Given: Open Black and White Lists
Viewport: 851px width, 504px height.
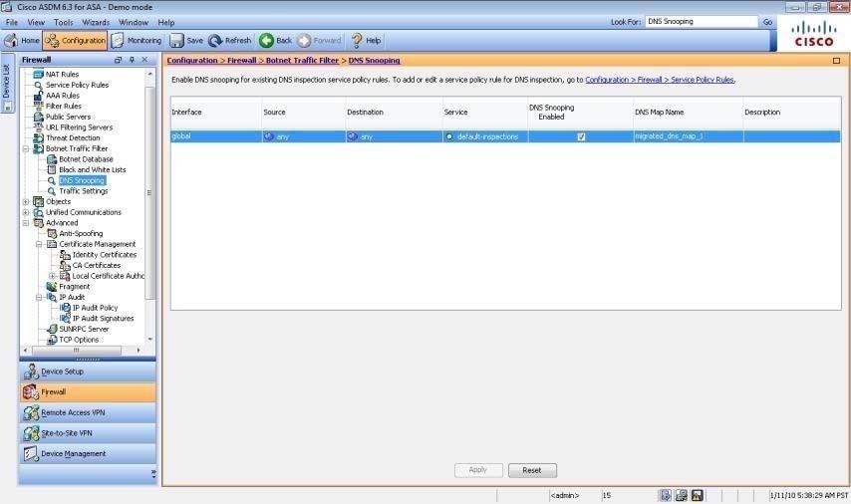Looking at the screenshot, I should [93, 169].
